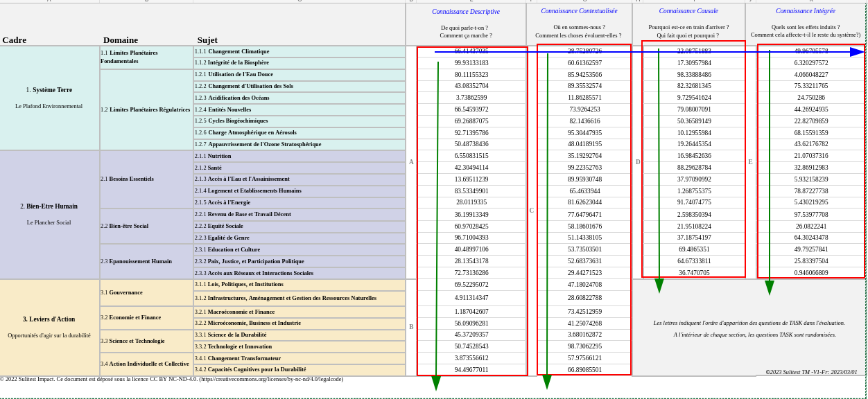The image size is (868, 399).
Task: Click the Connaissance Causale column header
Action: pos(688,11)
